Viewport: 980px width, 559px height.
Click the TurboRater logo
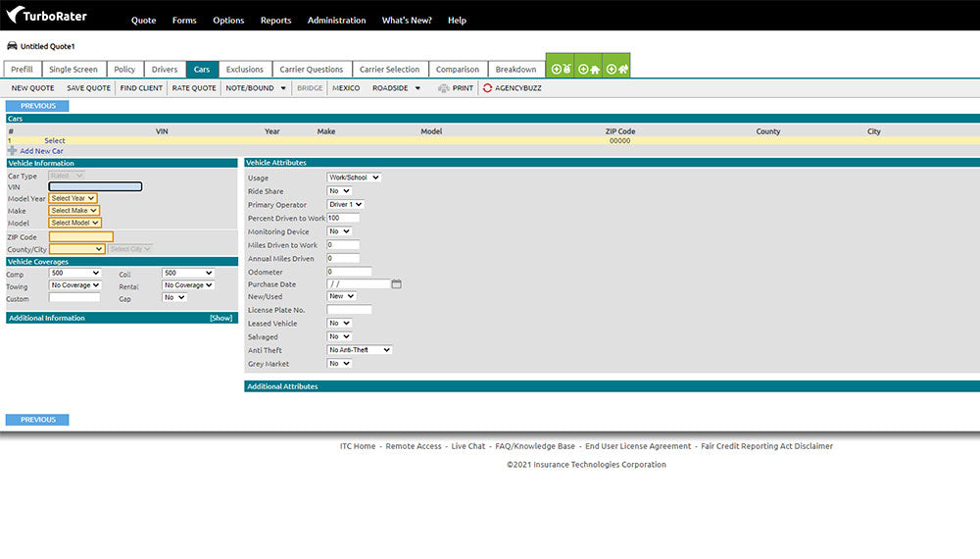pyautogui.click(x=46, y=19)
